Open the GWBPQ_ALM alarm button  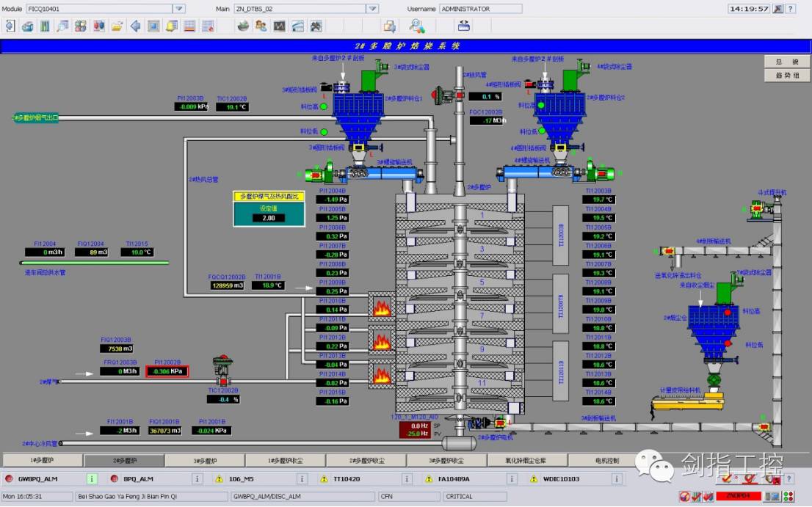(45, 479)
